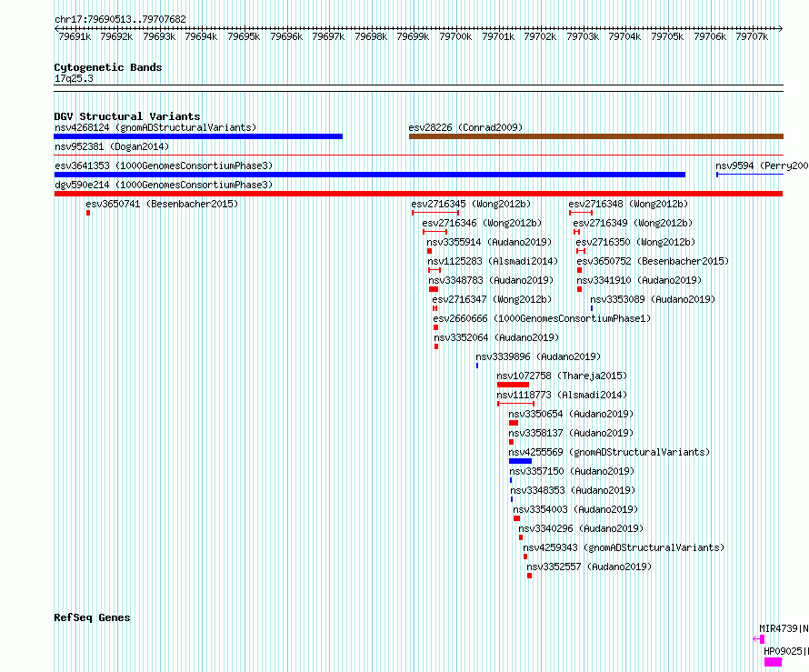Open the esv2716350 (Wong2012b) label
Image resolution: width=809 pixels, height=672 pixels.
(x=635, y=242)
